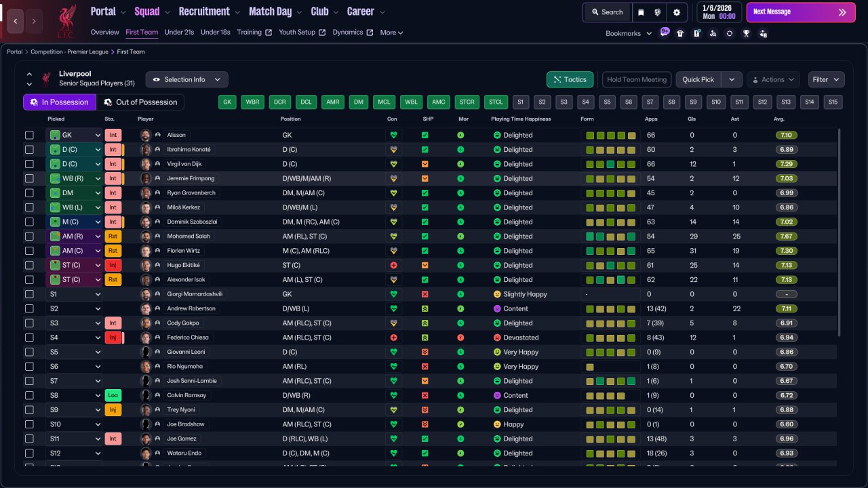Click Federico Chiesa's Devastated happiness face
The width and height of the screenshot is (868, 488).
[x=497, y=338]
